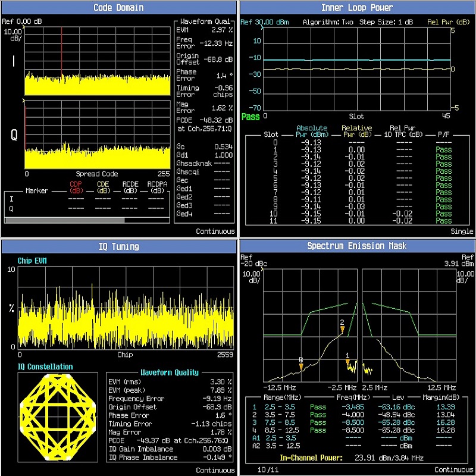Select the Code Domain panel title
476x476 pixels.
click(x=118, y=8)
